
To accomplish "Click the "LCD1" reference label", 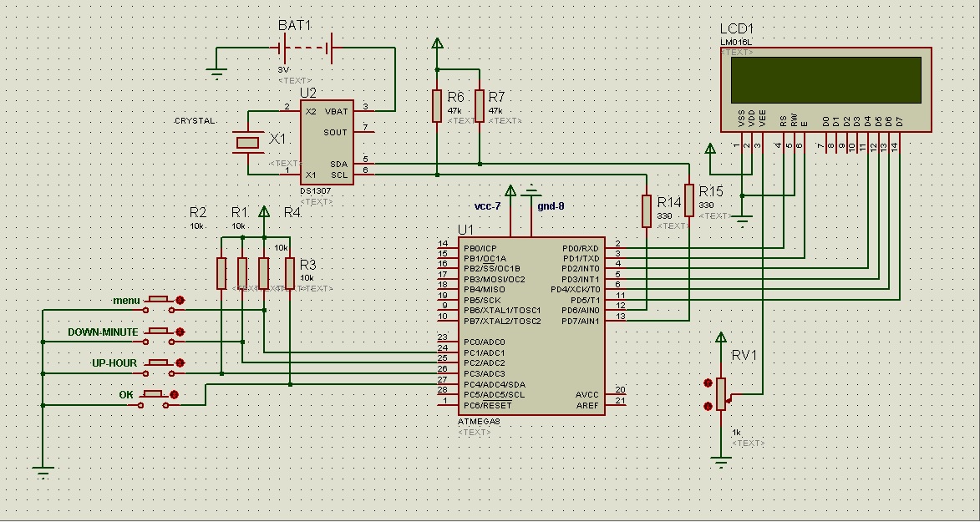I will tap(737, 28).
